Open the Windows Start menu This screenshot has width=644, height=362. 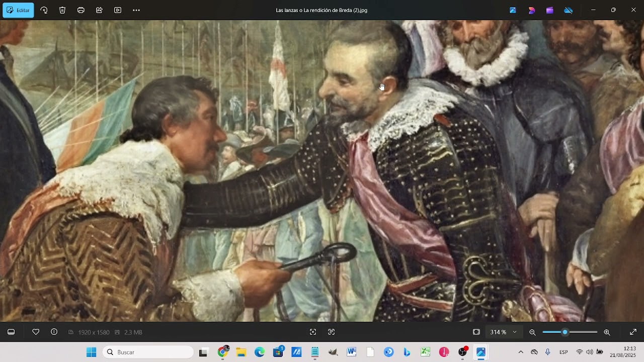tap(91, 352)
